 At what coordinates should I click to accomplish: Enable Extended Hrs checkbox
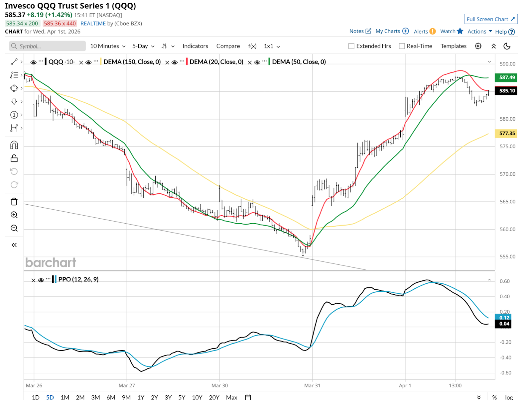coord(351,46)
